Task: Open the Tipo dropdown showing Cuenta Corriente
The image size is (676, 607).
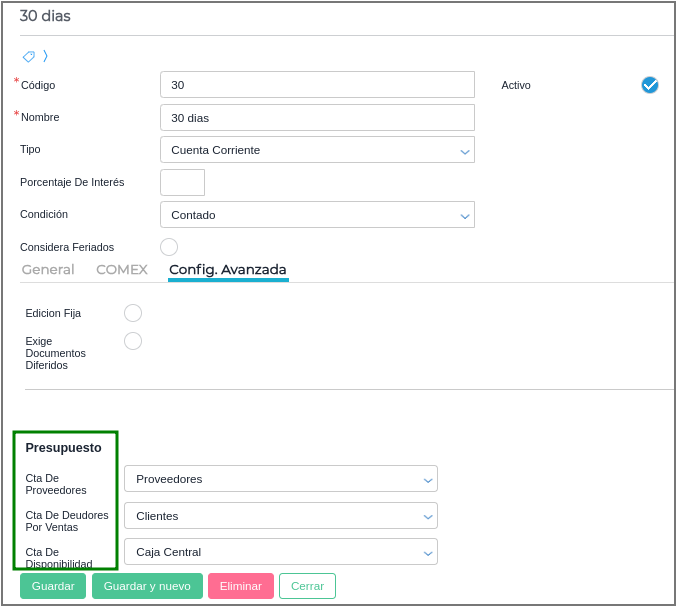Action: (x=317, y=150)
